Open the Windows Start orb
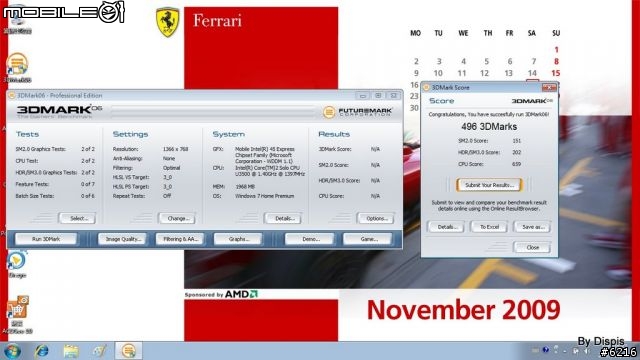Screen dimensions: 640x360 pyautogui.click(x=12, y=351)
